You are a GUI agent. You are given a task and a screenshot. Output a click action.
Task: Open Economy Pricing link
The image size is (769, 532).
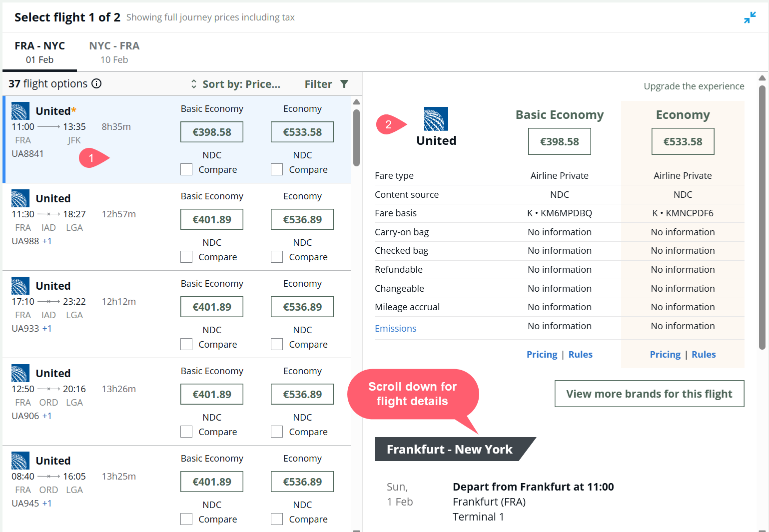pyautogui.click(x=665, y=354)
